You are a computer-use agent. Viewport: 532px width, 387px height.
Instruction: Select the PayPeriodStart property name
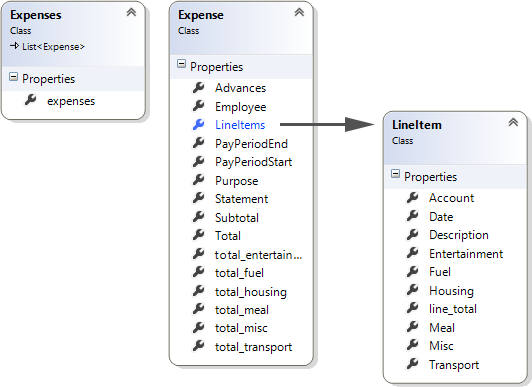point(253,162)
